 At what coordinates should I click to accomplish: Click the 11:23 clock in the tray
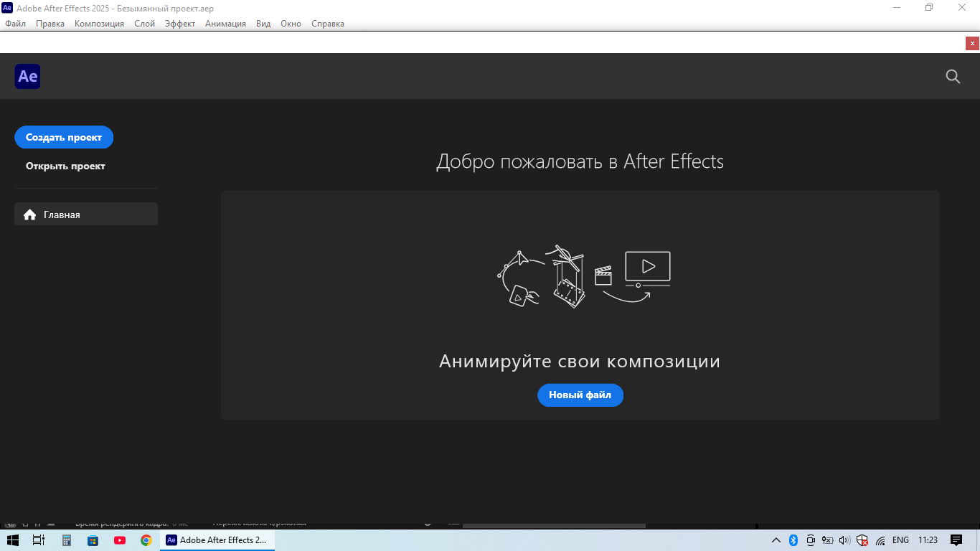pyautogui.click(x=928, y=540)
